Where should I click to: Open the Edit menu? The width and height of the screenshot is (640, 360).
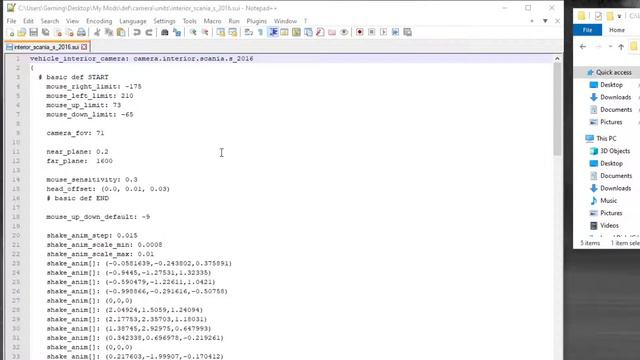pos(28,21)
